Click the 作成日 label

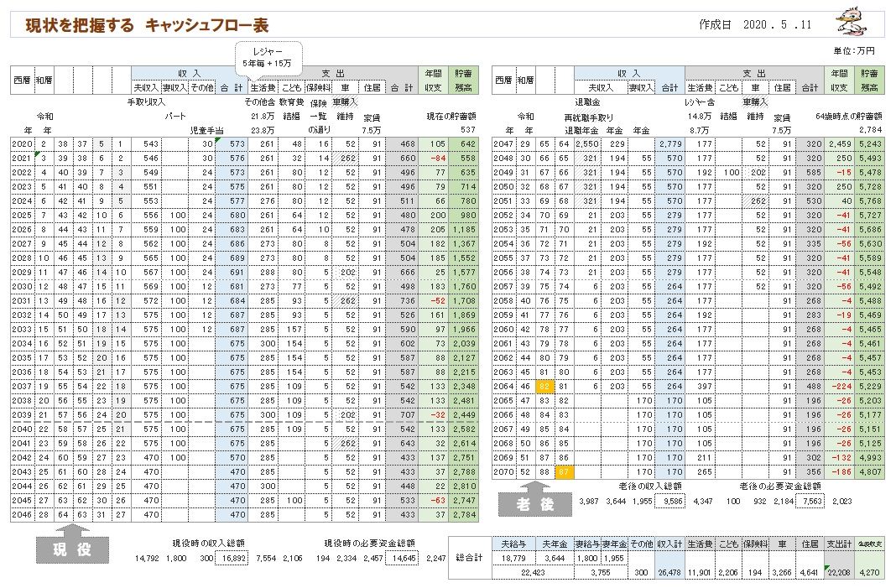714,24
